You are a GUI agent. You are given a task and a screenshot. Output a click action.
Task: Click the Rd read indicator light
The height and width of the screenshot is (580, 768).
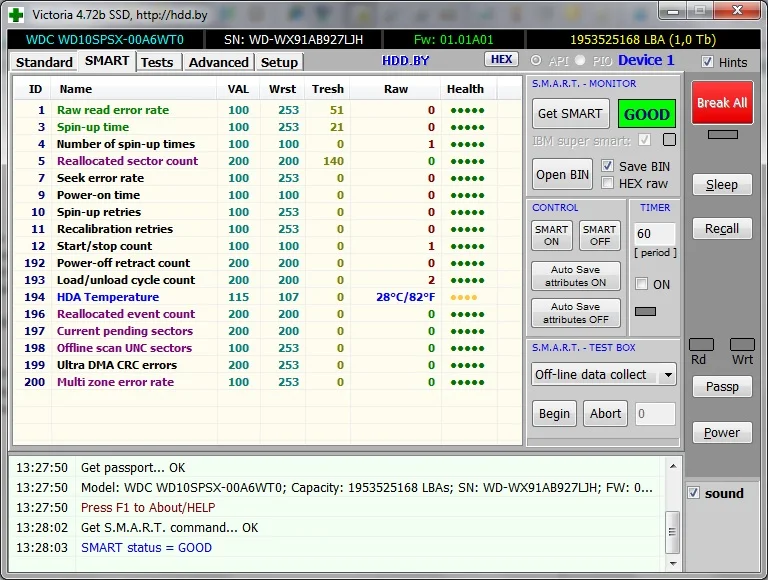click(701, 344)
